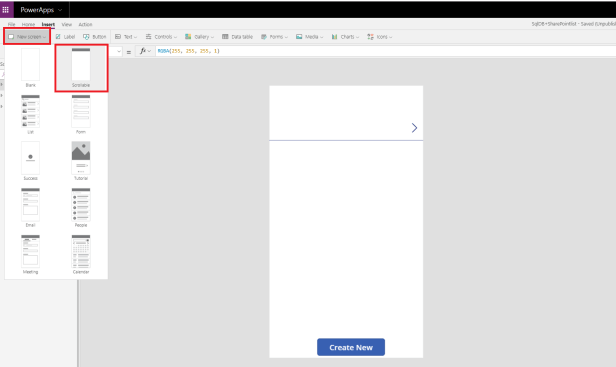Open the Gallery dropdown
The image size is (616, 367).
click(199, 37)
